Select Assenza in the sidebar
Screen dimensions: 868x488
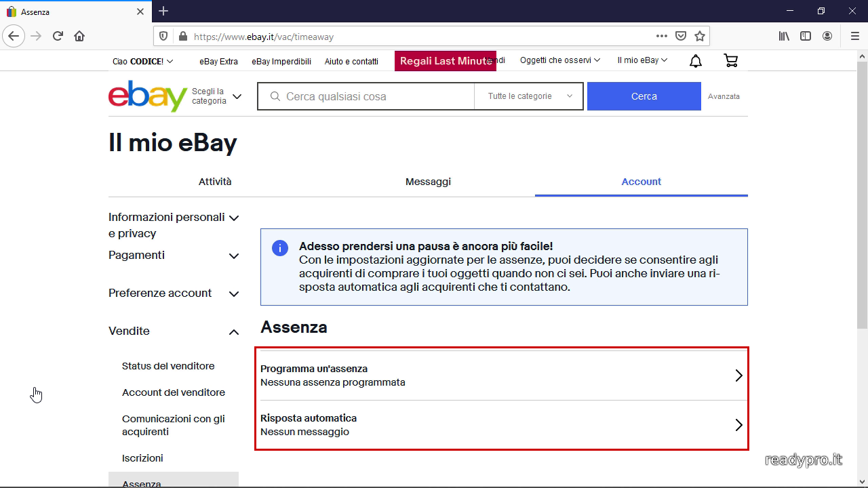pyautogui.click(x=174, y=481)
